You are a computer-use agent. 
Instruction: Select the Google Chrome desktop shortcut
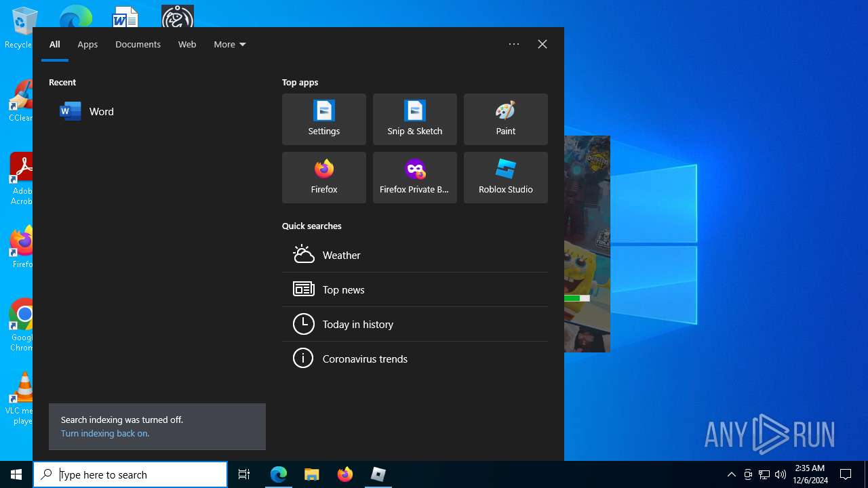click(x=22, y=325)
